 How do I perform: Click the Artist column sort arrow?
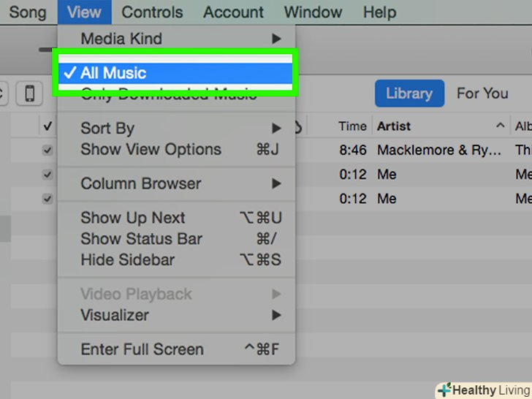pyautogui.click(x=500, y=126)
